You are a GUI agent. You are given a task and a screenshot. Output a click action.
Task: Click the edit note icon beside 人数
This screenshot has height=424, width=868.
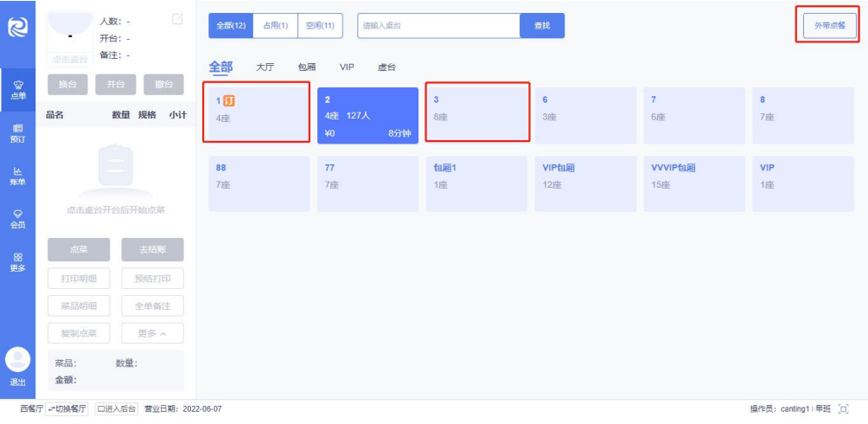pyautogui.click(x=177, y=19)
